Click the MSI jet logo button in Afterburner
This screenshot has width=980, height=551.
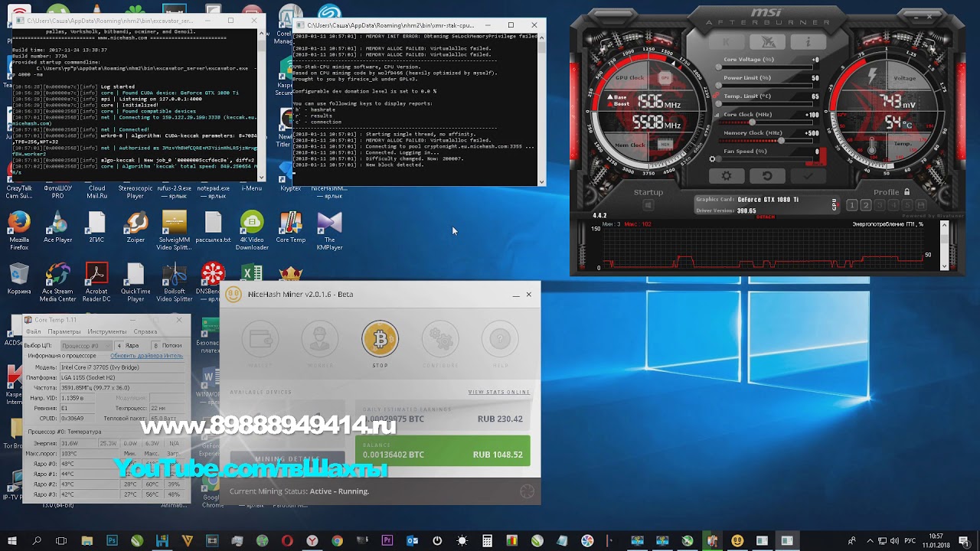766,42
